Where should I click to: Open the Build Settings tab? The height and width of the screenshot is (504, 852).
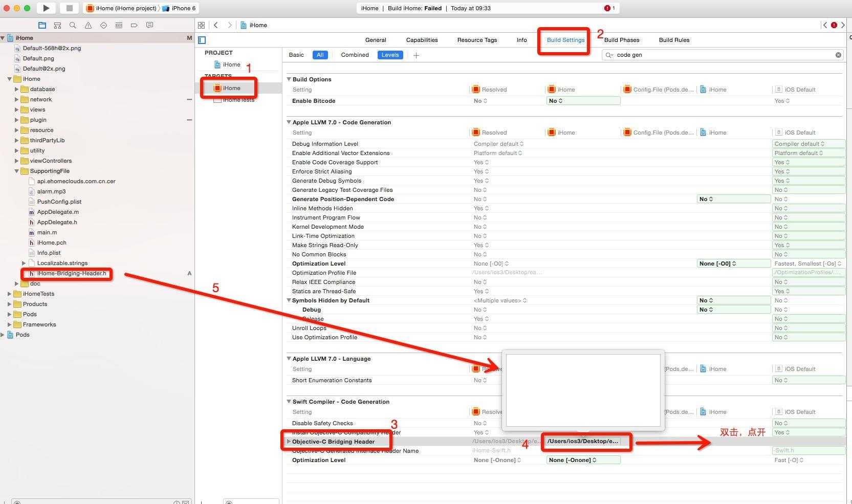[x=565, y=40]
